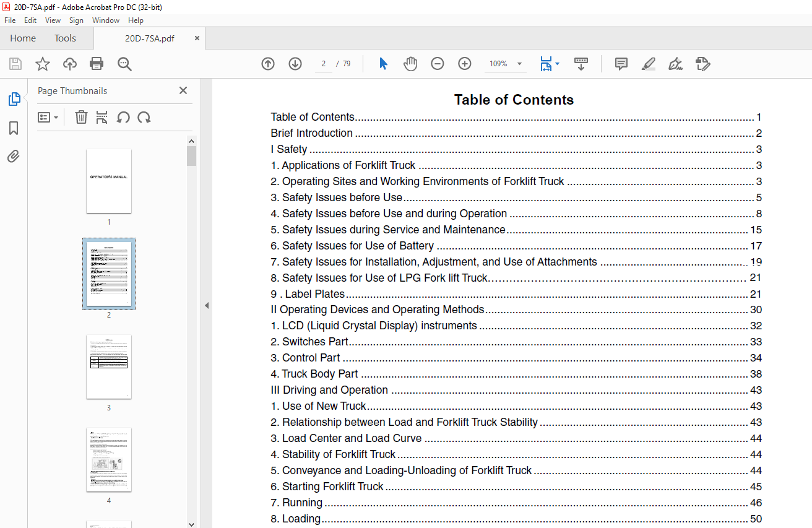Delete selected page with trash icon
This screenshot has height=528, width=812.
coord(81,117)
